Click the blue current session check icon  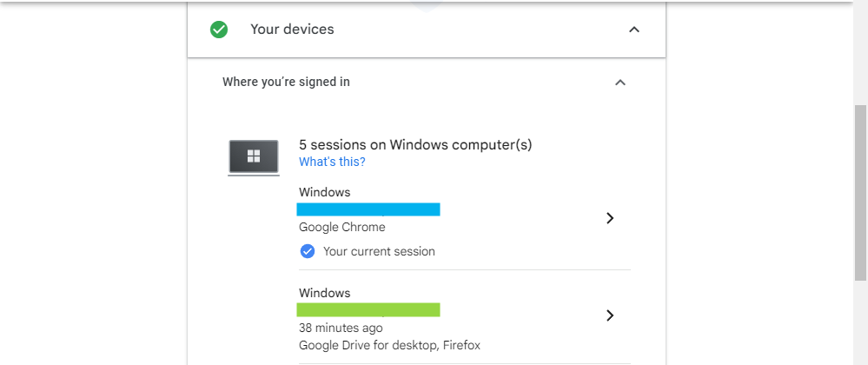click(x=307, y=251)
